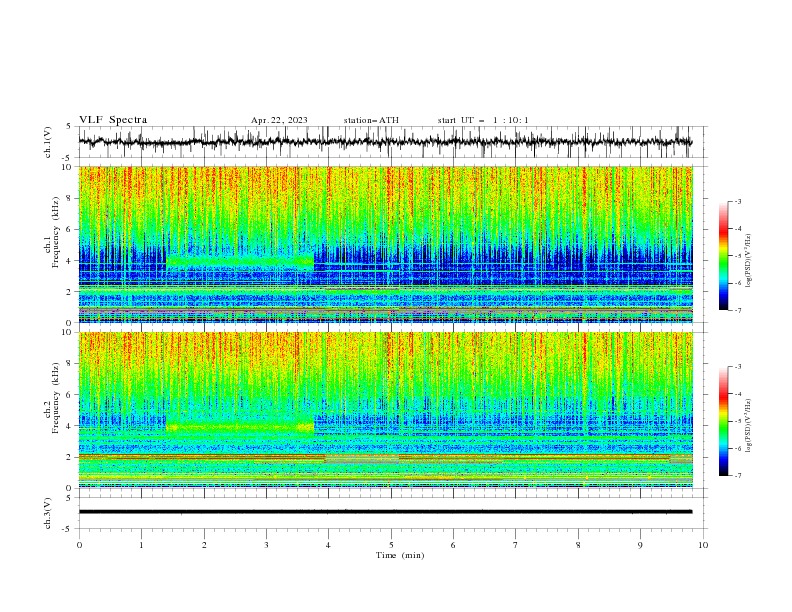Select the ch.1 "Frequency (kHz)" axis label

pos(56,233)
